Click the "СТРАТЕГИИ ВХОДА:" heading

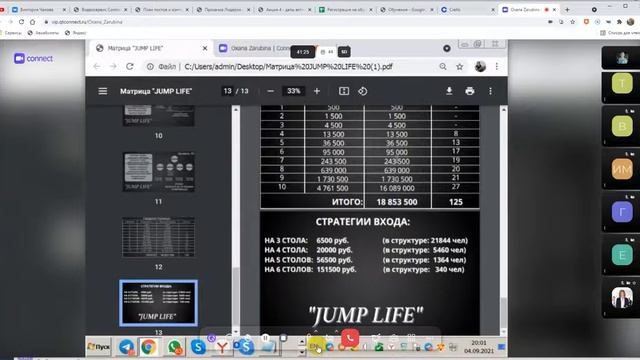[x=362, y=222]
